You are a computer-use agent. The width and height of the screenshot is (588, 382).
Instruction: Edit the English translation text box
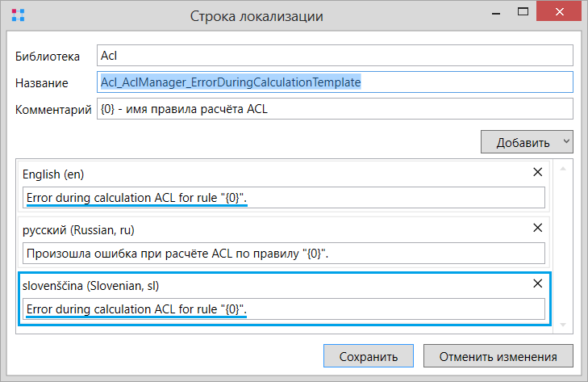[x=284, y=198]
